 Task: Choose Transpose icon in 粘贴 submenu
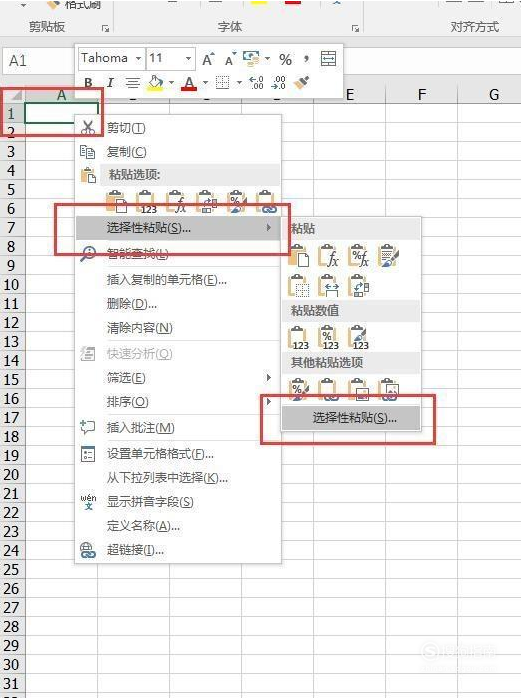coord(358,286)
